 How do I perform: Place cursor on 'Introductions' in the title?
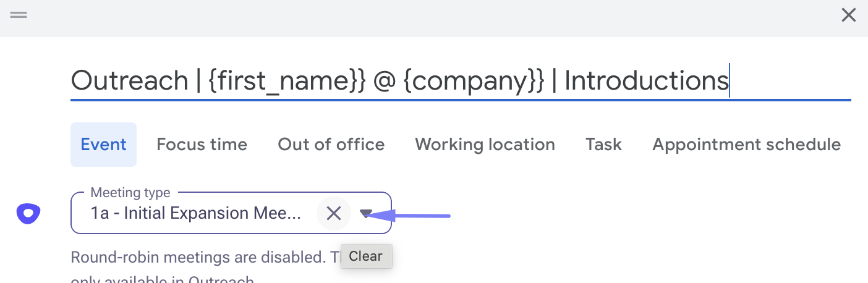(646, 81)
